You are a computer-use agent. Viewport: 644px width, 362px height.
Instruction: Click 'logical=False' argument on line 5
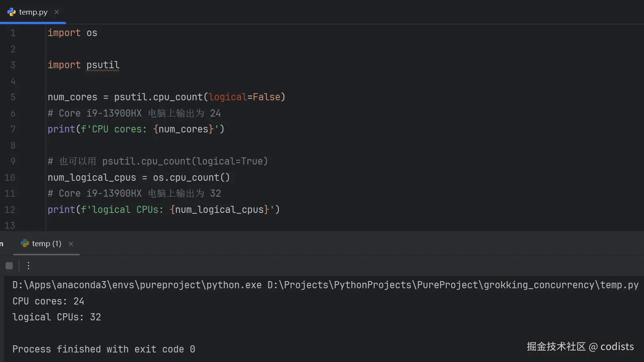click(x=244, y=97)
